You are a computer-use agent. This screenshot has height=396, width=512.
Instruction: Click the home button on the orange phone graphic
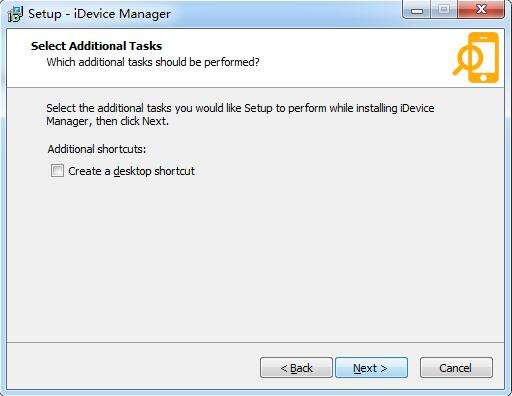[x=483, y=78]
